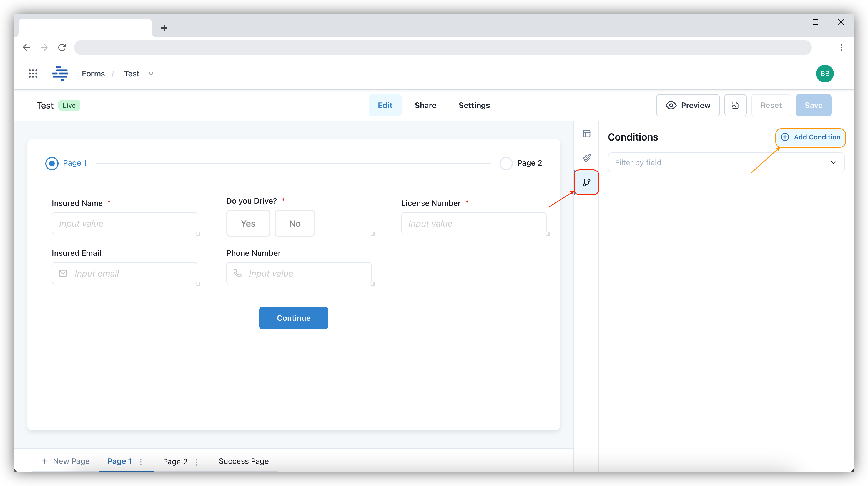Expand Page 1 options menu
868x486 pixels.
142,461
